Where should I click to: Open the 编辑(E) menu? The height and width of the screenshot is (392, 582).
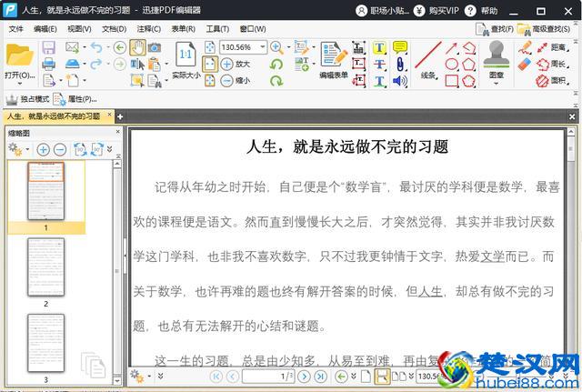[x=45, y=28]
